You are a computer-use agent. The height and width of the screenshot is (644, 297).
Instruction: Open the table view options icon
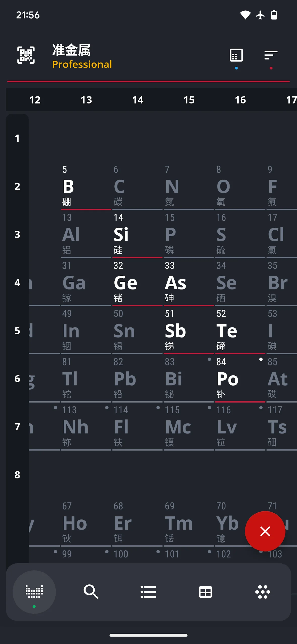pyautogui.click(x=236, y=55)
